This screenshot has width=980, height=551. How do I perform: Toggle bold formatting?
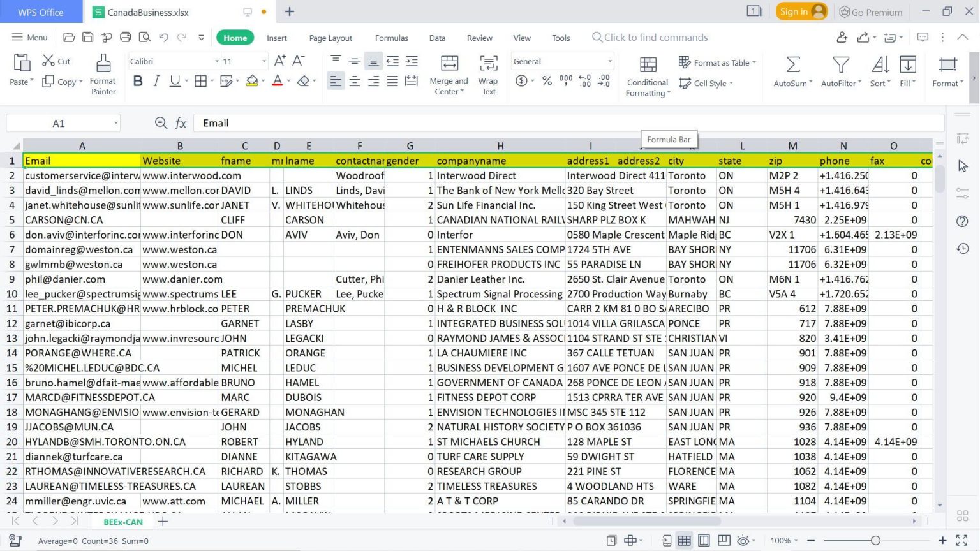(x=138, y=81)
